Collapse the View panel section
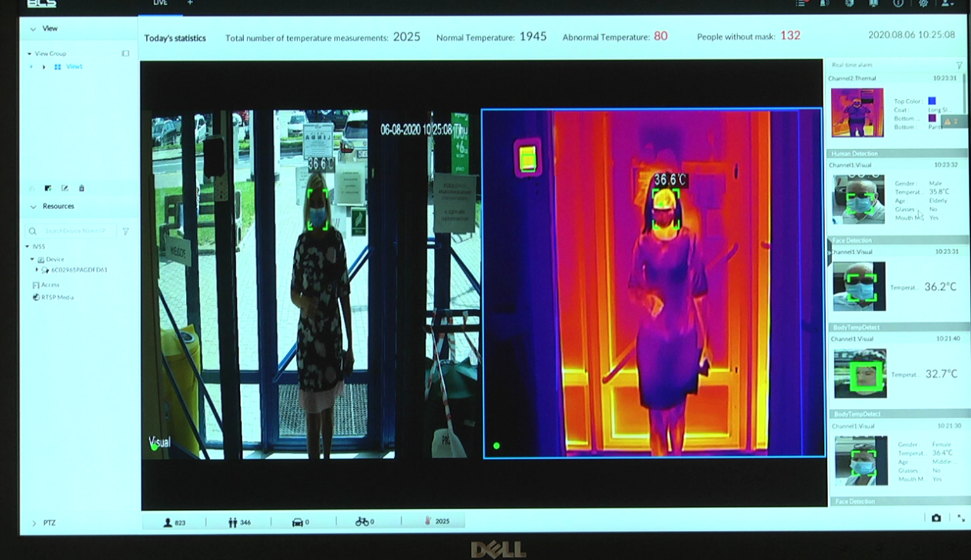971x560 pixels. click(33, 29)
